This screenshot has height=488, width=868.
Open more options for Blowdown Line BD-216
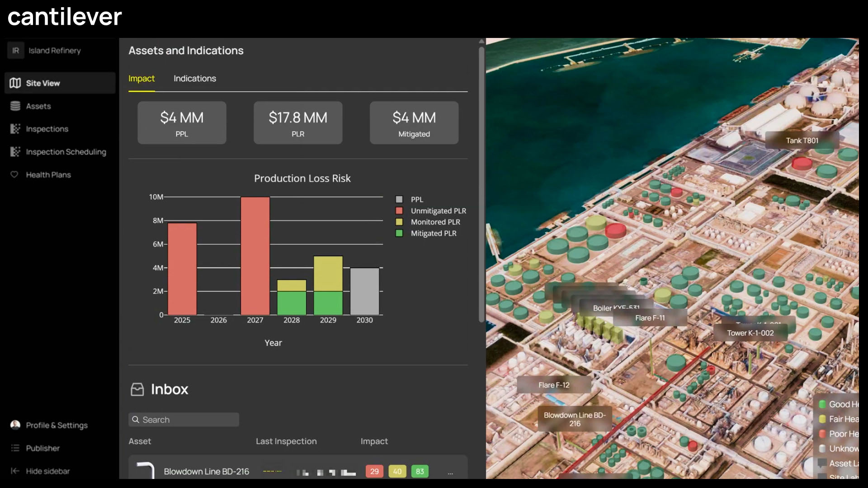(x=450, y=472)
